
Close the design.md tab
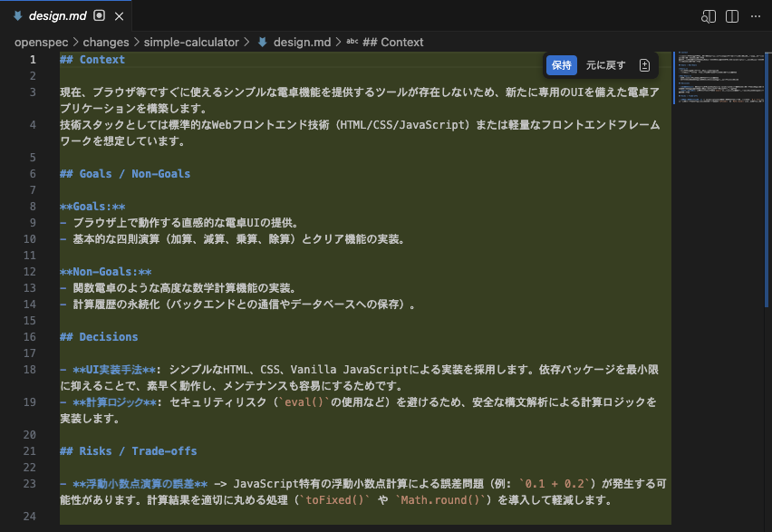[119, 16]
